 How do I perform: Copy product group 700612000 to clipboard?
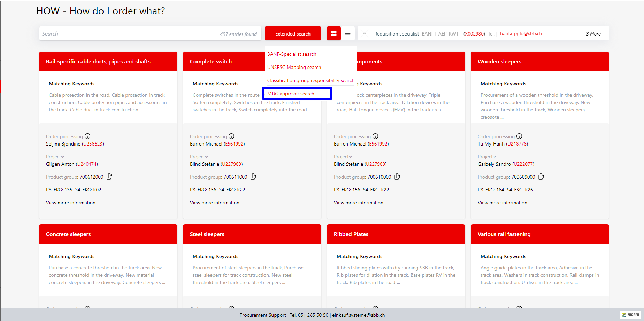tap(109, 177)
